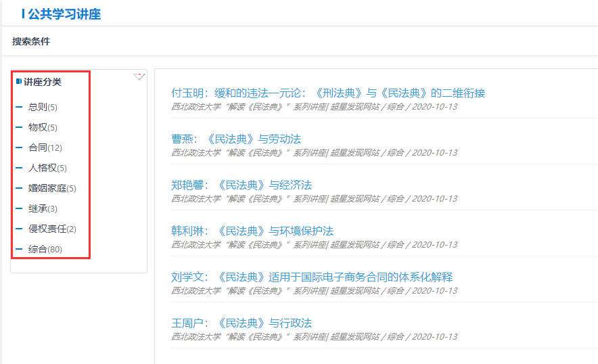This screenshot has height=364, width=598.
Task: Open lecture 刘学文 on 国际电子商务合同
Action: pos(312,277)
